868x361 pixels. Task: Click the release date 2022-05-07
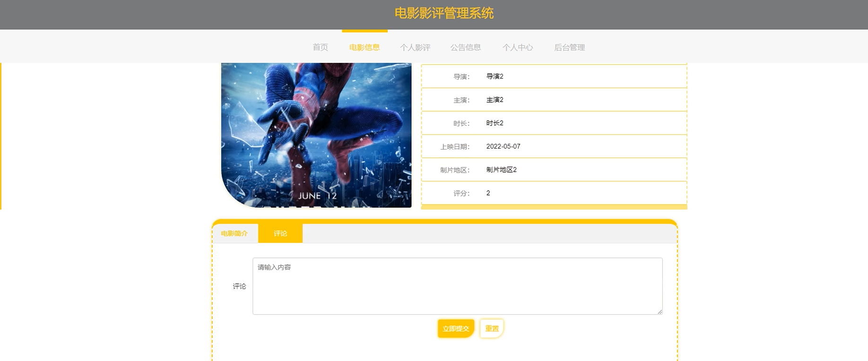click(x=503, y=146)
